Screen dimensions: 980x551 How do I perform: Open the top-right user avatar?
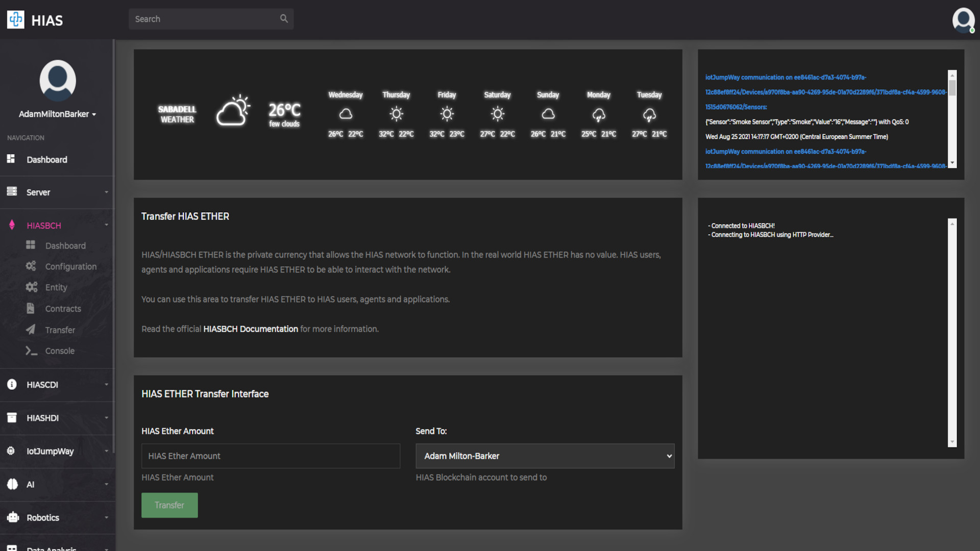(963, 20)
